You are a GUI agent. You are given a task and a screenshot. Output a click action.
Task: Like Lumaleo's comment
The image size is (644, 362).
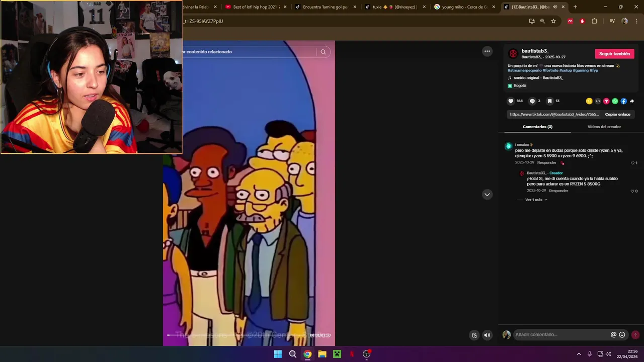[x=634, y=163]
